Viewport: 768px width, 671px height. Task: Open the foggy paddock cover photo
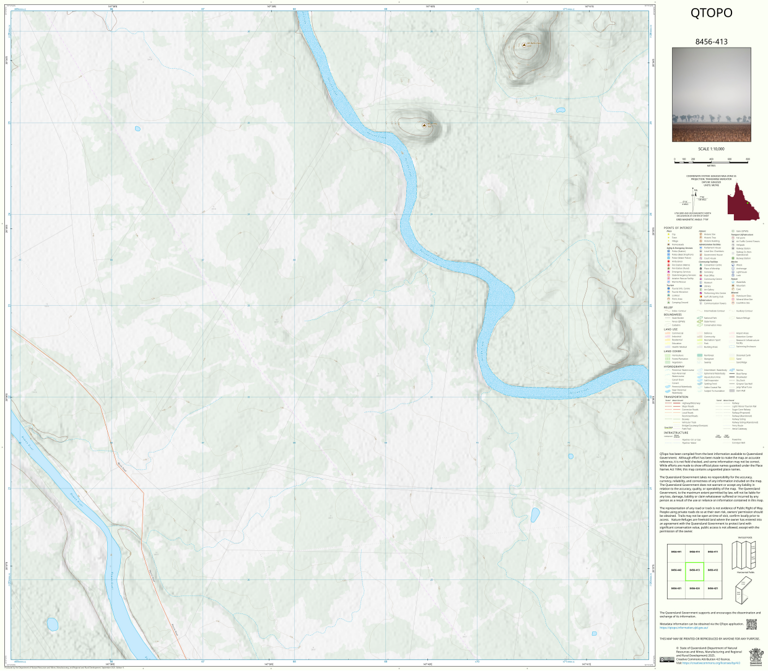pos(711,95)
